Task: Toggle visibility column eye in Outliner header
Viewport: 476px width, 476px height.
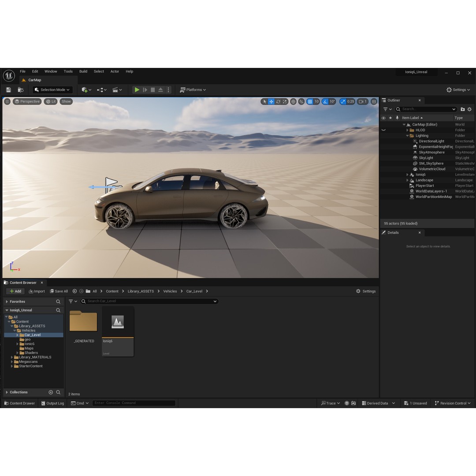Action: (x=384, y=118)
